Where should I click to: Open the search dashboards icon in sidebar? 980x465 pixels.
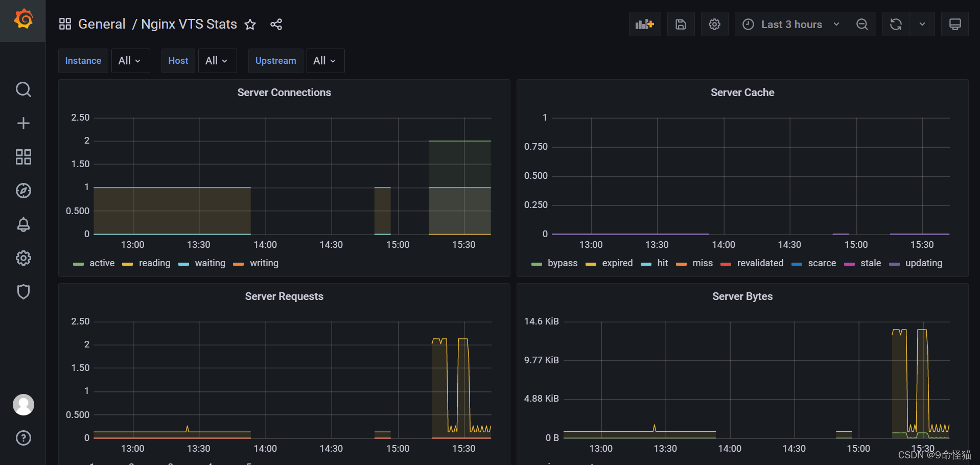coord(23,89)
